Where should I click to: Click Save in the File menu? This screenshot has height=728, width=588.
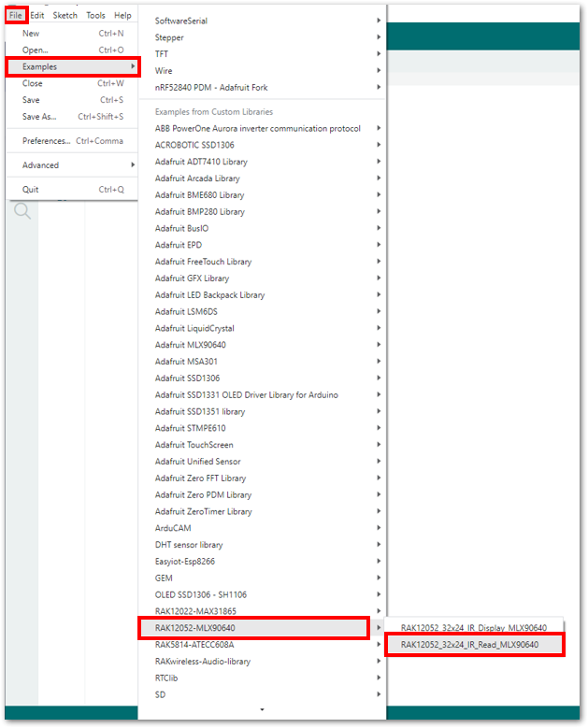pos(73,100)
